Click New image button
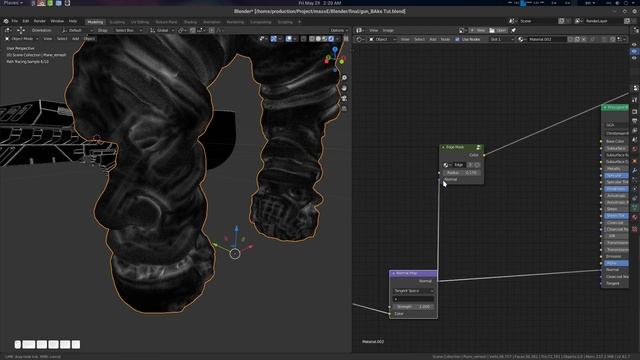The image size is (640, 360). [x=478, y=30]
